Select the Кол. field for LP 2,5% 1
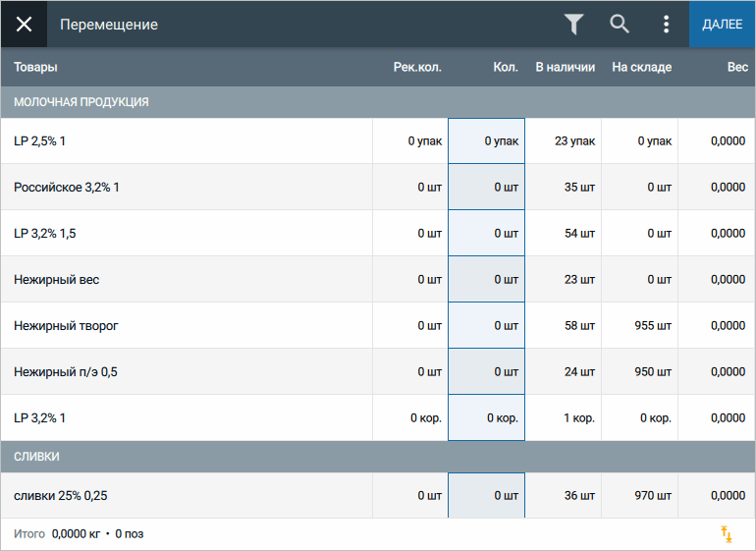 click(486, 140)
